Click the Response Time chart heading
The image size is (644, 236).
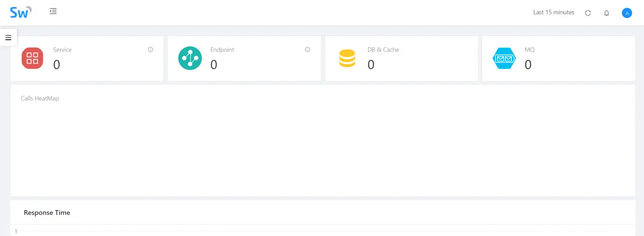tap(47, 212)
